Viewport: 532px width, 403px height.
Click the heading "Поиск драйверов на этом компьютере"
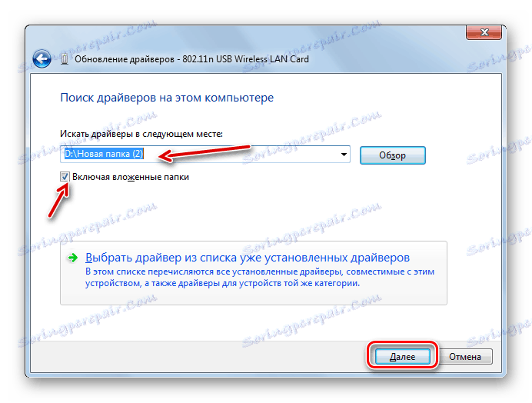[167, 98]
